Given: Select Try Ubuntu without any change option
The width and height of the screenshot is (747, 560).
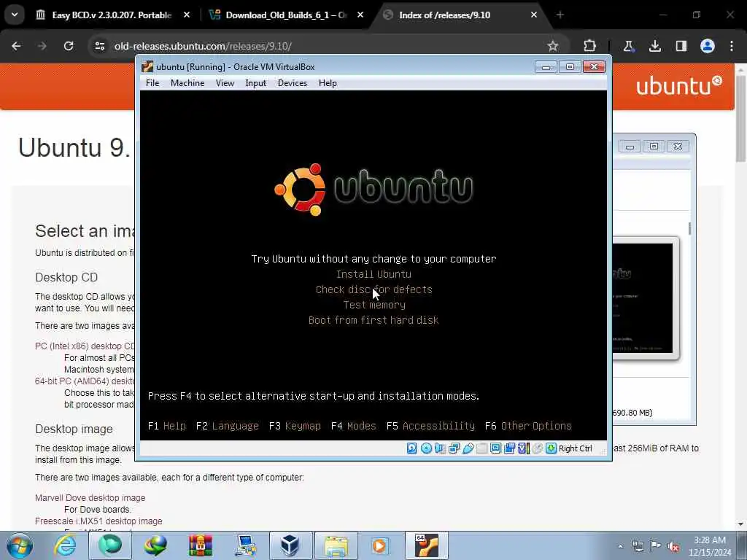Looking at the screenshot, I should pos(373,259).
